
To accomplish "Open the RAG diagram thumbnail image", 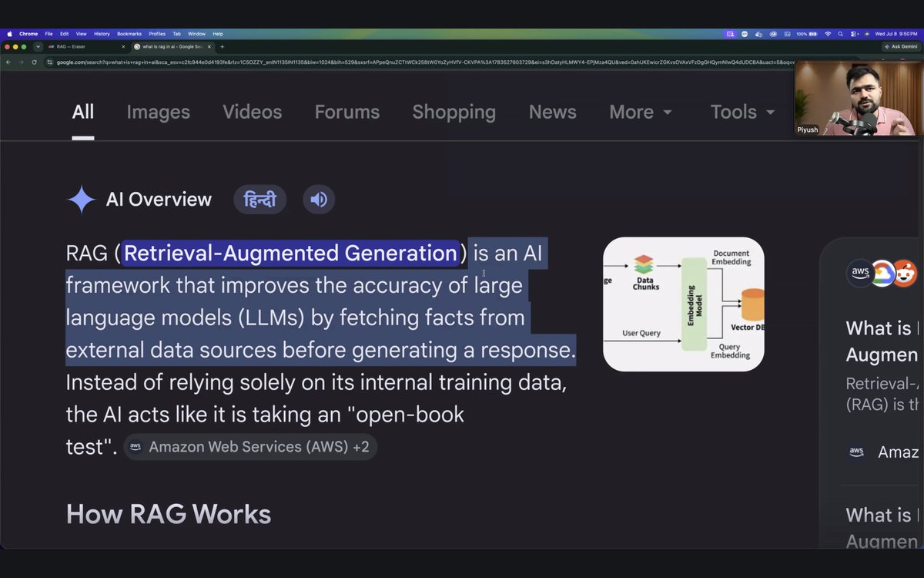I will point(683,304).
